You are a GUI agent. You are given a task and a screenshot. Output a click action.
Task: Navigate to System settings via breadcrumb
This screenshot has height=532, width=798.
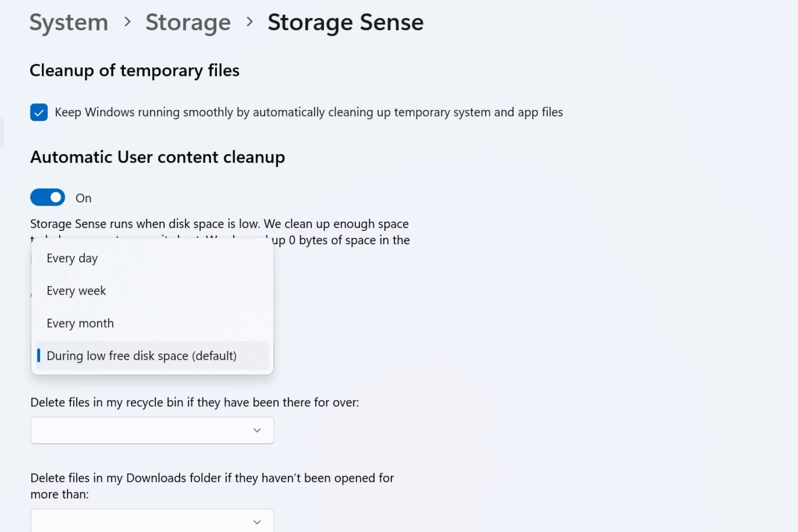pyautogui.click(x=68, y=22)
